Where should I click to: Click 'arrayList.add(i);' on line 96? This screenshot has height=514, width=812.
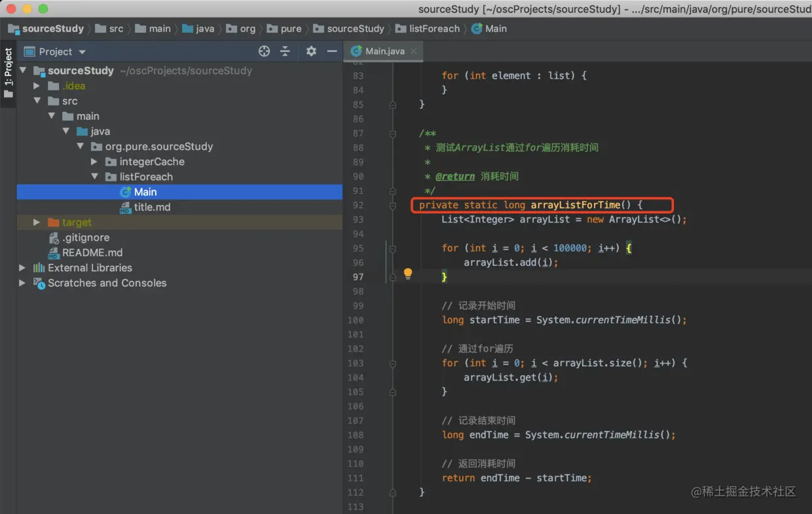511,263
